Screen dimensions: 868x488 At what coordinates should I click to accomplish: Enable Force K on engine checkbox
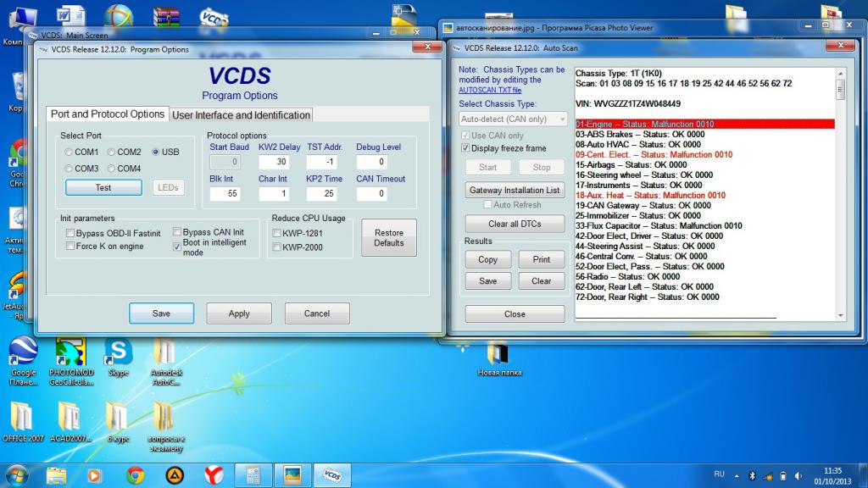pos(70,246)
